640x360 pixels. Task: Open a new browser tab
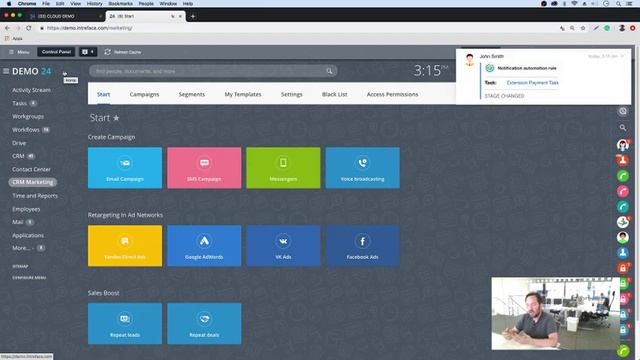193,16
